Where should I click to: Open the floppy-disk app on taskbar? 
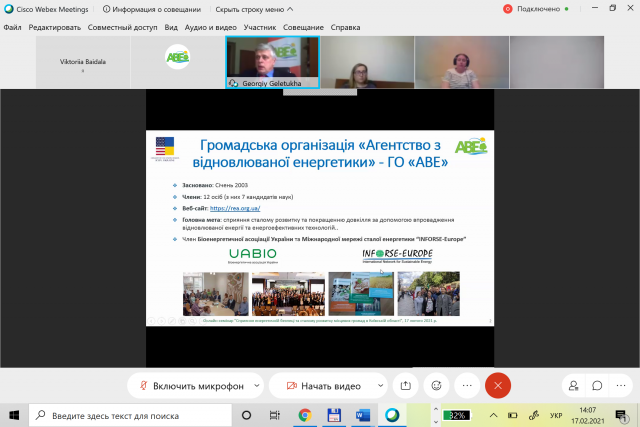click(x=334, y=416)
